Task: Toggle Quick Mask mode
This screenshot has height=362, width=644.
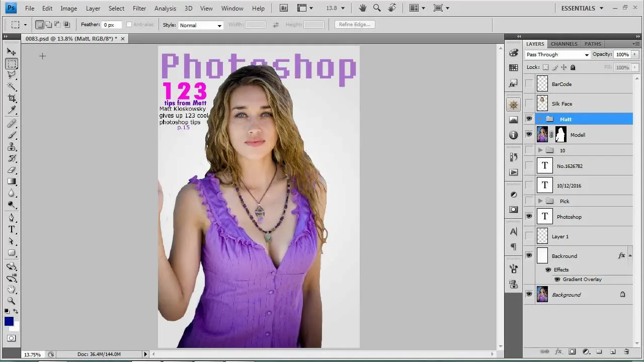Action: [x=12, y=338]
